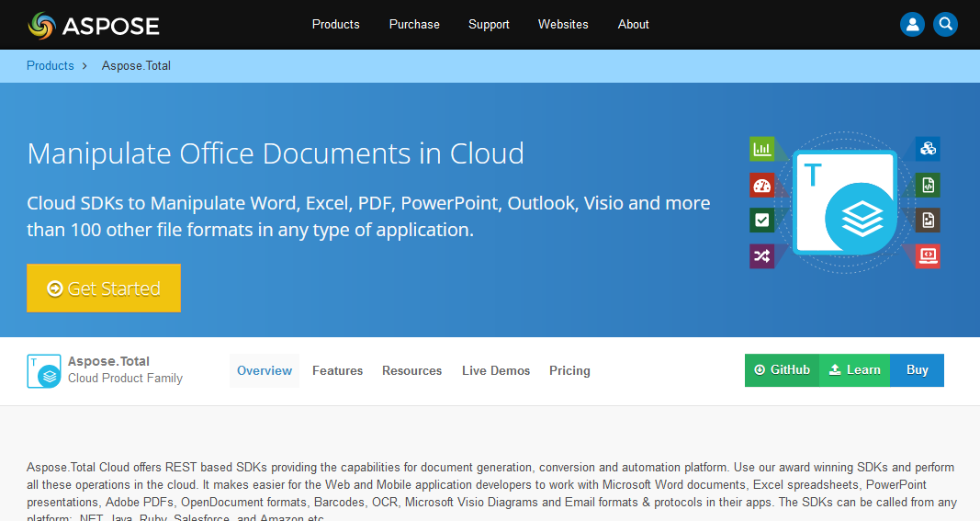This screenshot has height=521, width=980.
Task: Open the Live Demos tab
Action: click(x=496, y=371)
